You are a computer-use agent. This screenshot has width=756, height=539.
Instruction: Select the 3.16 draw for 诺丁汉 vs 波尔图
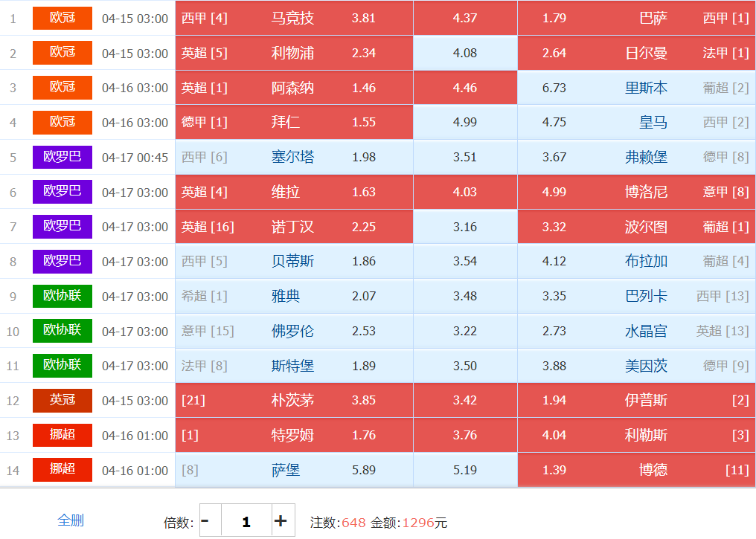tap(465, 227)
